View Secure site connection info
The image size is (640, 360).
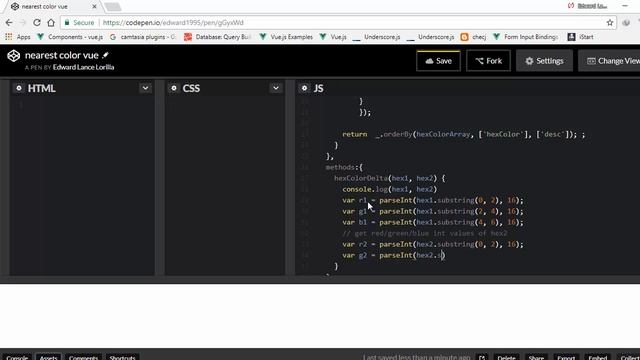click(x=80, y=23)
